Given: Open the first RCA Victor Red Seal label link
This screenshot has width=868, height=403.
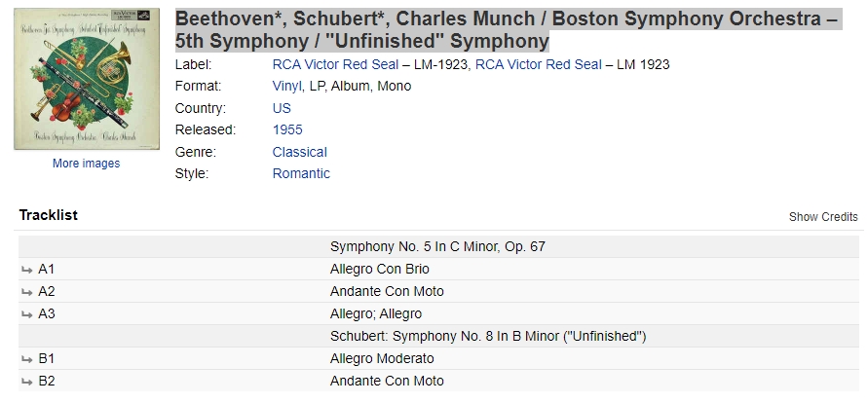Looking at the screenshot, I should (335, 64).
